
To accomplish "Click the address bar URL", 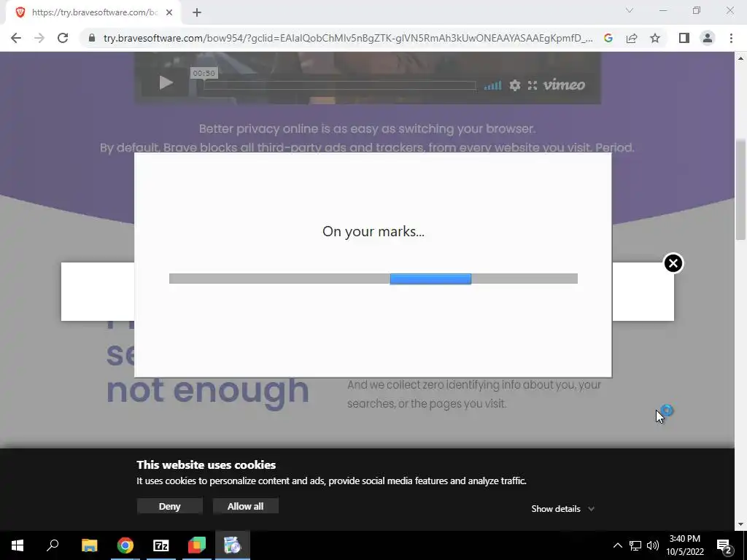I will click(348, 38).
